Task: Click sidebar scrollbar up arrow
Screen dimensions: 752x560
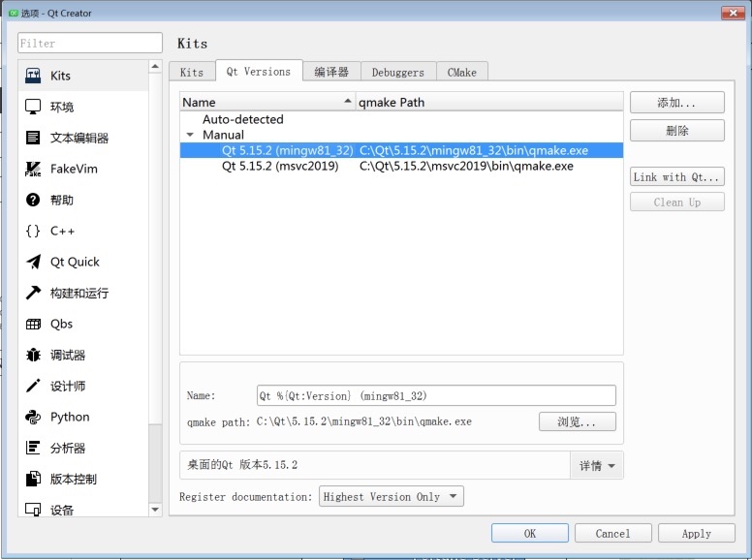Action: (x=155, y=66)
